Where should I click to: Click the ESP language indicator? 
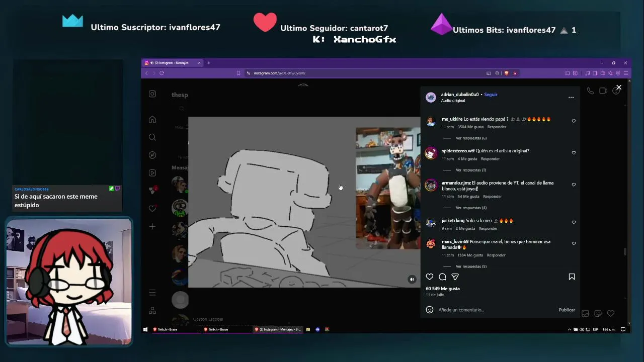[595, 329]
